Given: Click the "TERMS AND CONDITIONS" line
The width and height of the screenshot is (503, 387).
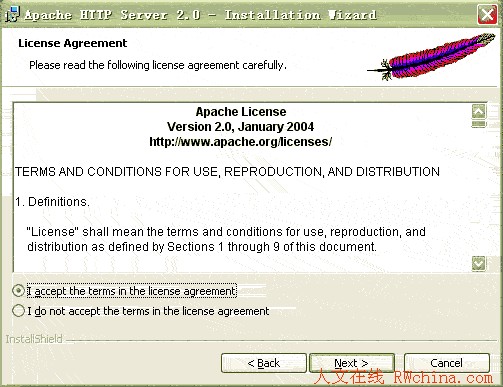Looking at the screenshot, I should click(x=227, y=172).
